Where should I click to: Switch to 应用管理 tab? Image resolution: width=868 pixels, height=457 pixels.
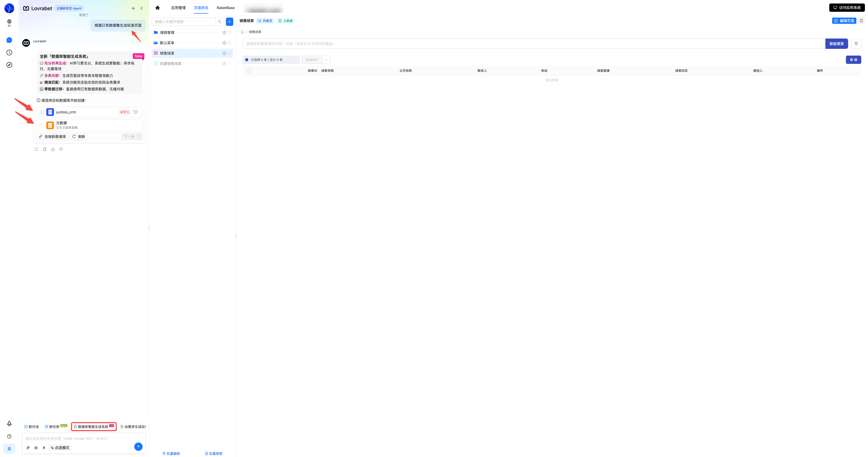coord(178,8)
